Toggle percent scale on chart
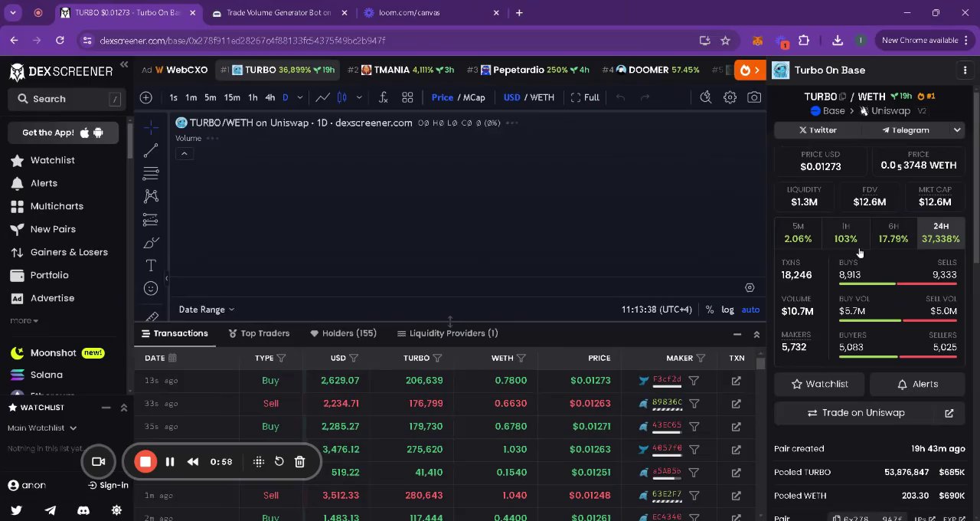980x521 pixels. click(710, 310)
